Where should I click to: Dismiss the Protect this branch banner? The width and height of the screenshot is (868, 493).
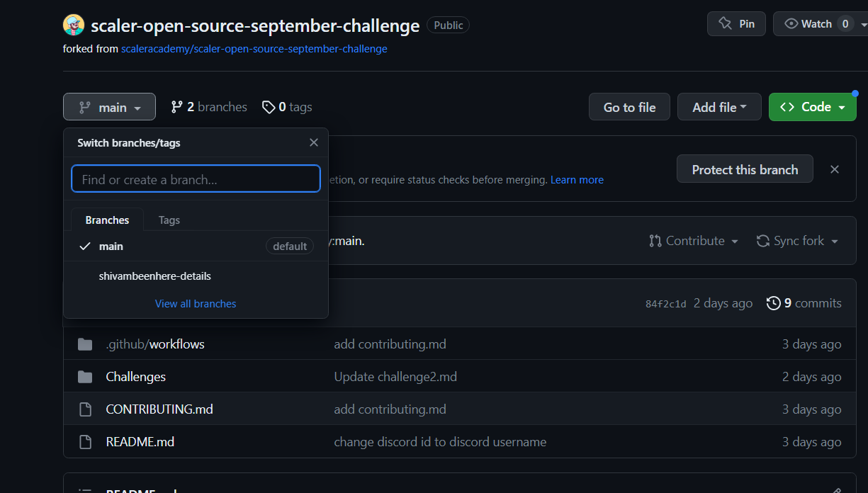tap(834, 169)
